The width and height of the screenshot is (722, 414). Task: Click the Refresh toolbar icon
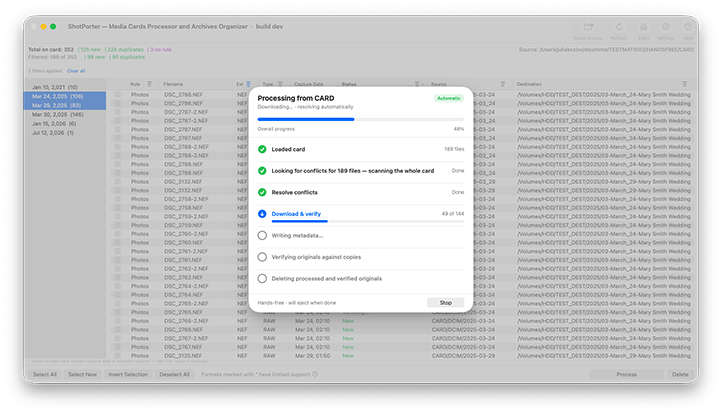coord(619,27)
